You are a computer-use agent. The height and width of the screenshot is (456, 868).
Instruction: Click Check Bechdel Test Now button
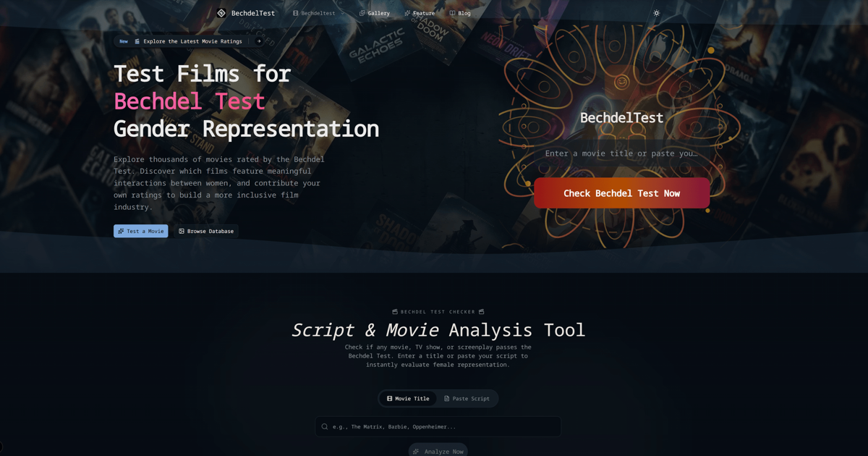tap(621, 193)
